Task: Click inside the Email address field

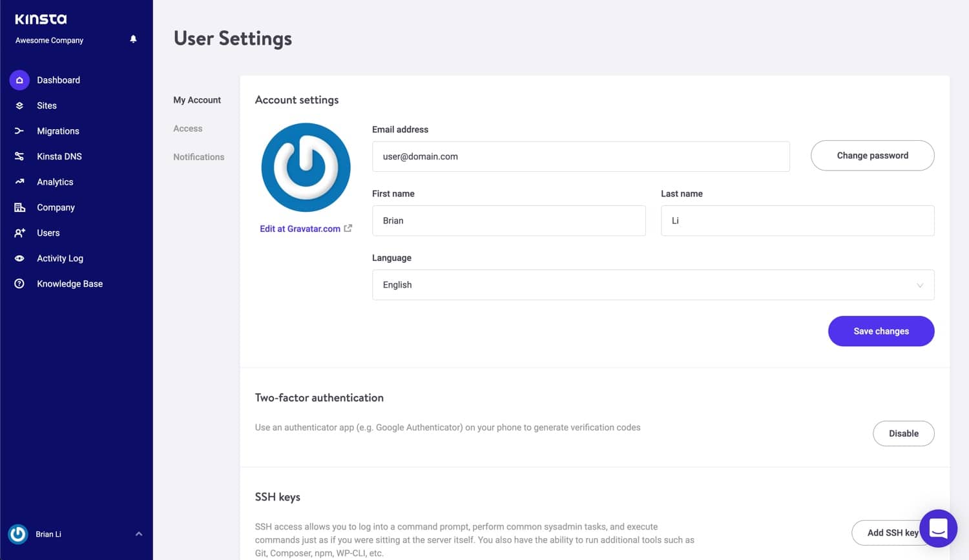Action: [580, 156]
